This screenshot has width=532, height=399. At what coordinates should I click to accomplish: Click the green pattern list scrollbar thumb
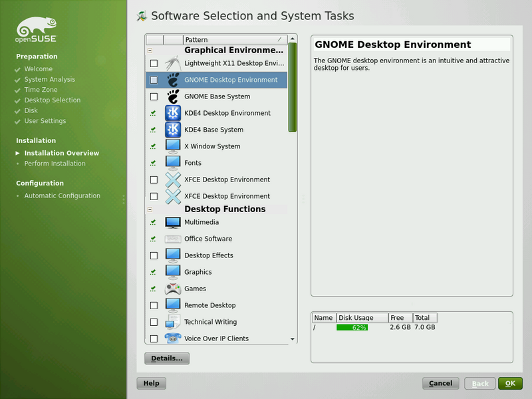pyautogui.click(x=293, y=88)
